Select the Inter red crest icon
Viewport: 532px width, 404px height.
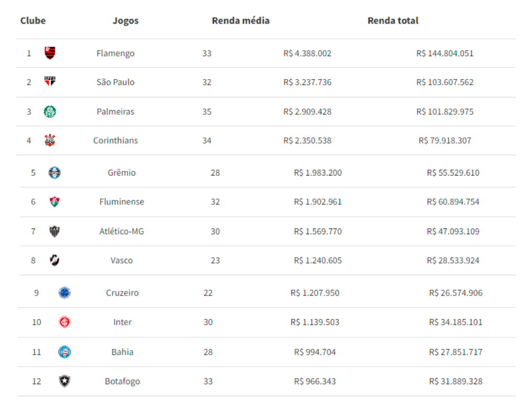64,322
